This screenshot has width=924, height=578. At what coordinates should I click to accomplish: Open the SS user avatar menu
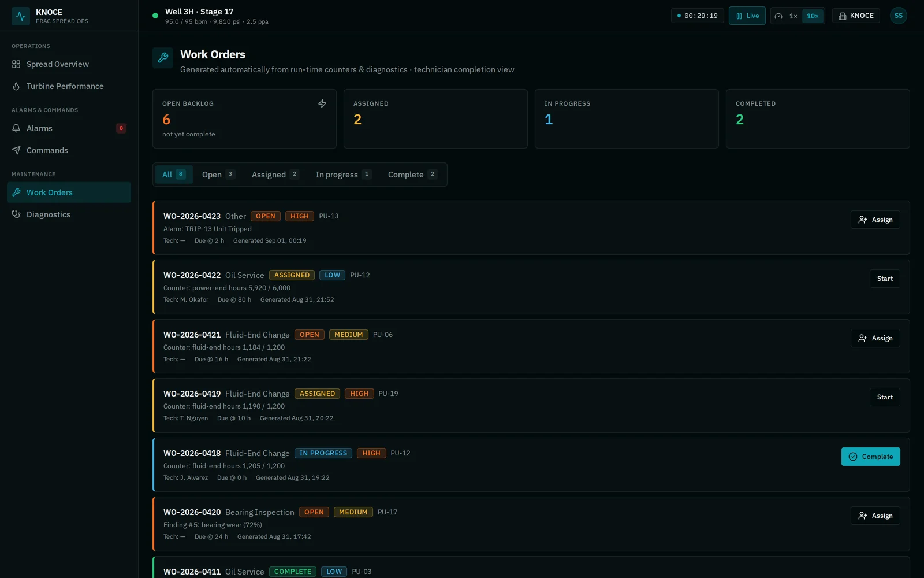(x=899, y=16)
